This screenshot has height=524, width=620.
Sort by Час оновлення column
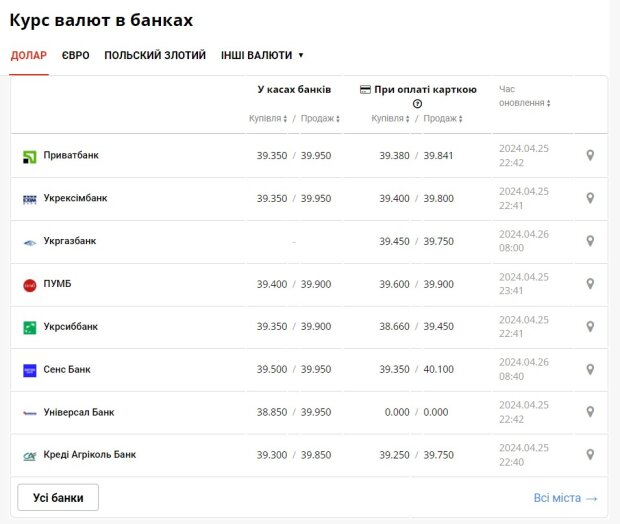pos(524,96)
